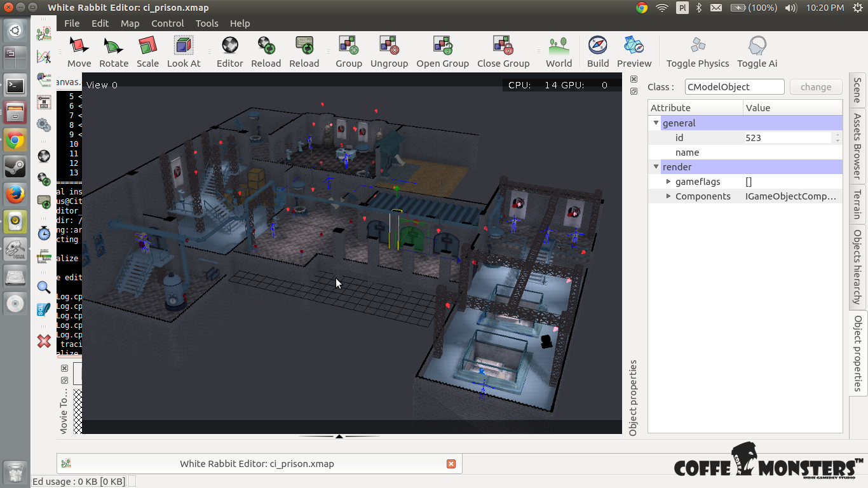
Task: Switch to the Objects hierarchy tab
Action: coord(857,267)
